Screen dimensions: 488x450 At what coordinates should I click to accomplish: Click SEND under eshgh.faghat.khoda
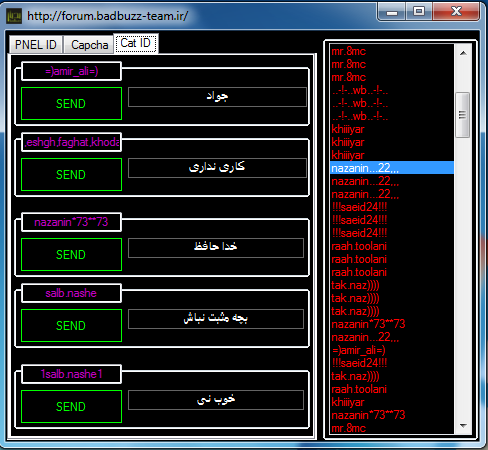click(71, 175)
